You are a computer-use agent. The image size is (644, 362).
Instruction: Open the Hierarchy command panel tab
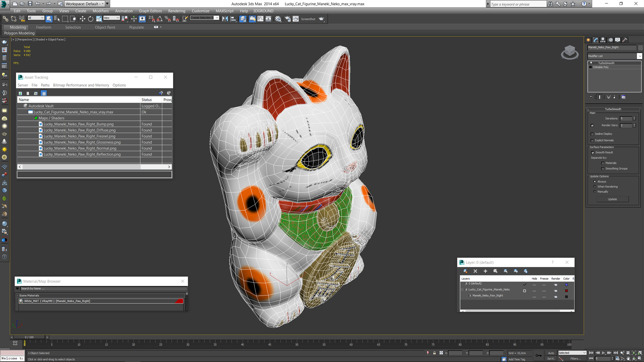[603, 40]
